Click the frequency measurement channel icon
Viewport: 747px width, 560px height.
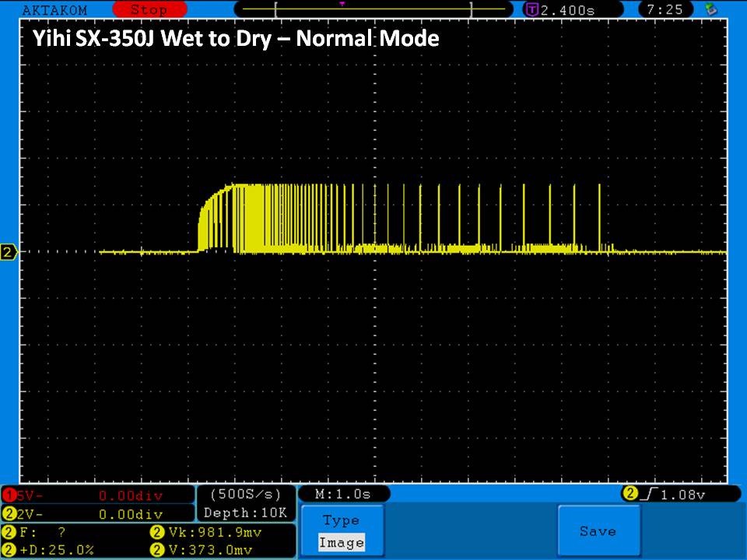[x=9, y=533]
